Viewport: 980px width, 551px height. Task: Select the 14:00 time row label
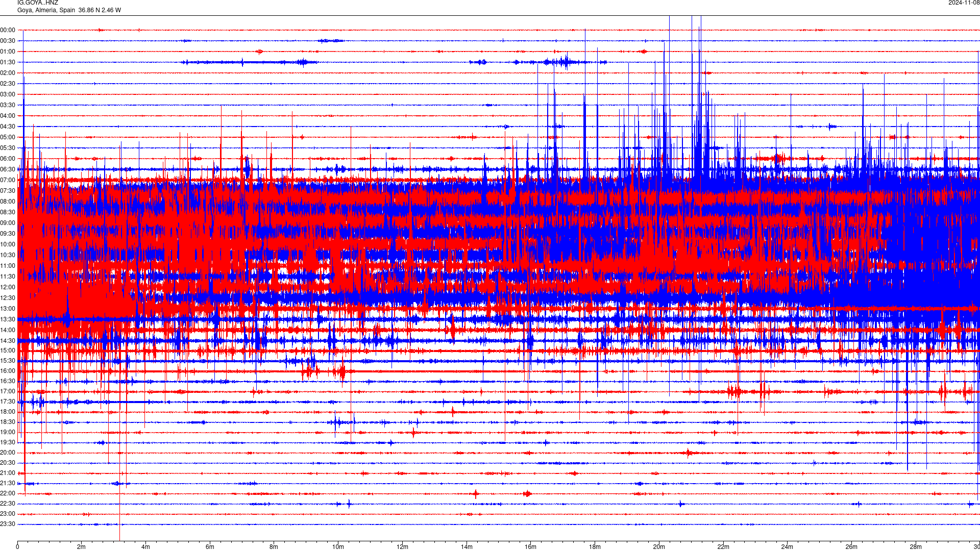click(x=8, y=330)
